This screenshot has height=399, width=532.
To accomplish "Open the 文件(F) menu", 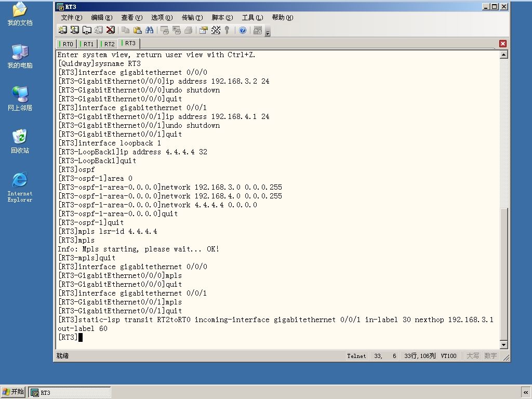I will click(x=72, y=18).
